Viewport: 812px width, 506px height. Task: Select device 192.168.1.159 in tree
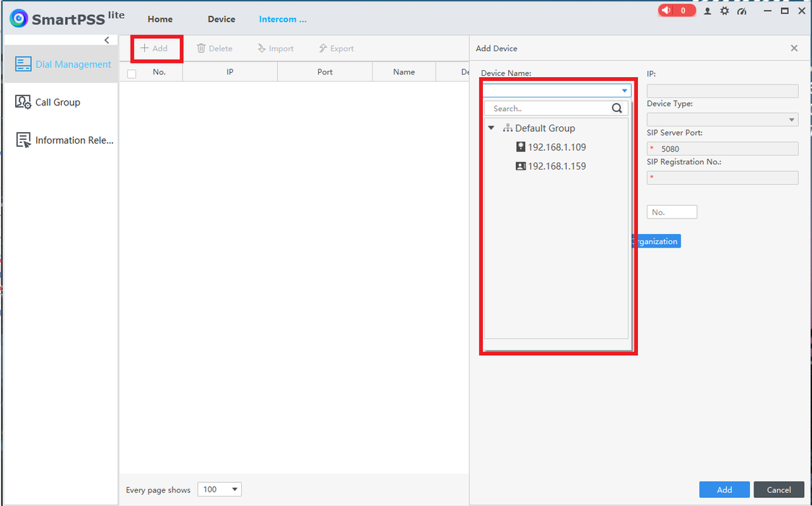point(556,166)
